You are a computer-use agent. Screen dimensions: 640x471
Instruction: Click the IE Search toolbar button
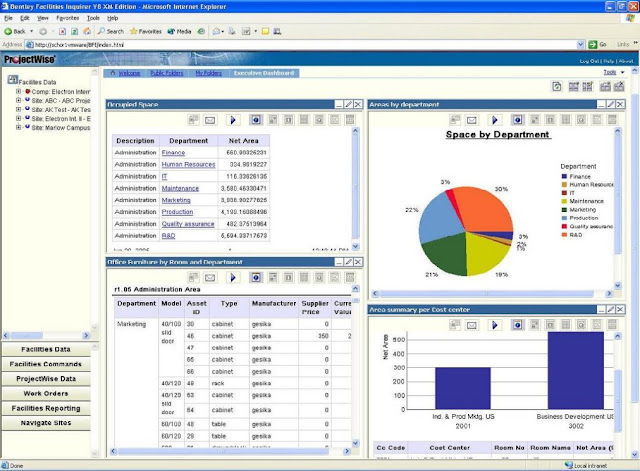tap(109, 31)
